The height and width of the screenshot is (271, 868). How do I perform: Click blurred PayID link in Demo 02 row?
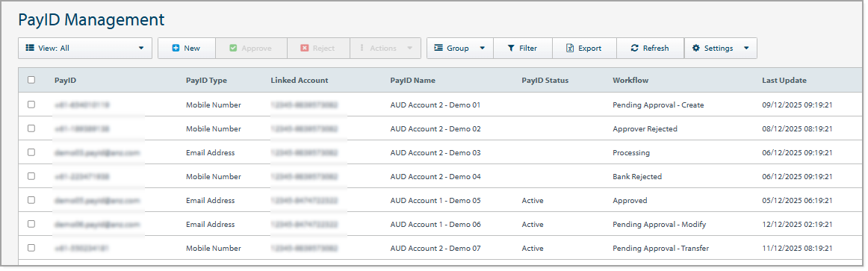point(82,129)
